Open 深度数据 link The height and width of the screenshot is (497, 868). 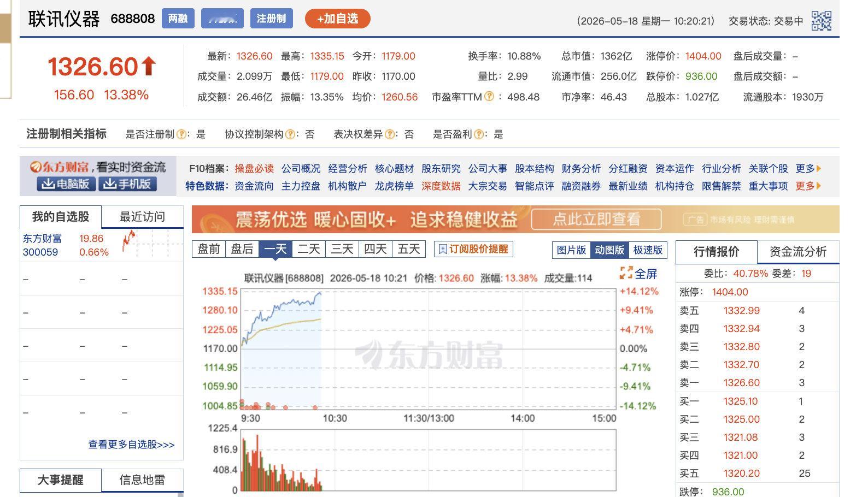[441, 186]
